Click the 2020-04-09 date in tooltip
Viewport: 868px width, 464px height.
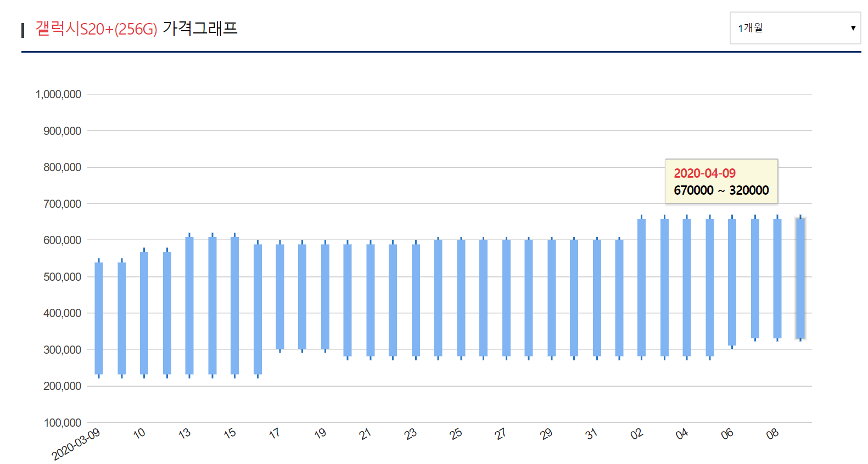click(704, 173)
